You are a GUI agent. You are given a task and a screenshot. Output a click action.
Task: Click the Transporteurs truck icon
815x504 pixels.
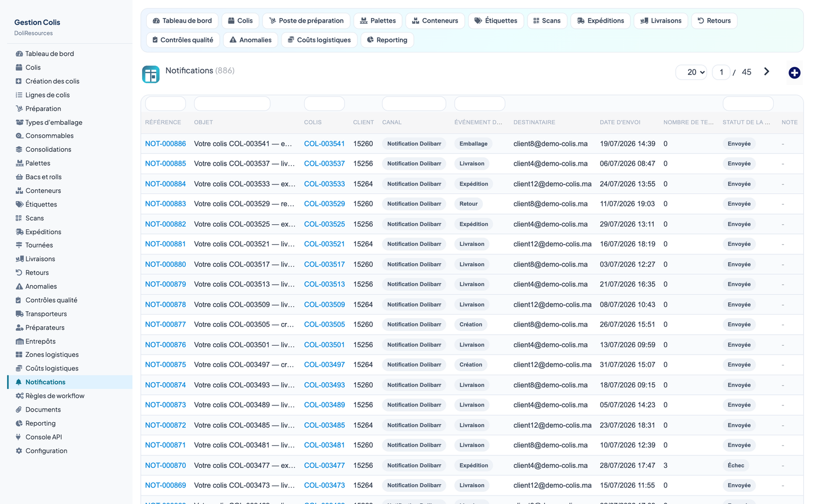point(19,314)
